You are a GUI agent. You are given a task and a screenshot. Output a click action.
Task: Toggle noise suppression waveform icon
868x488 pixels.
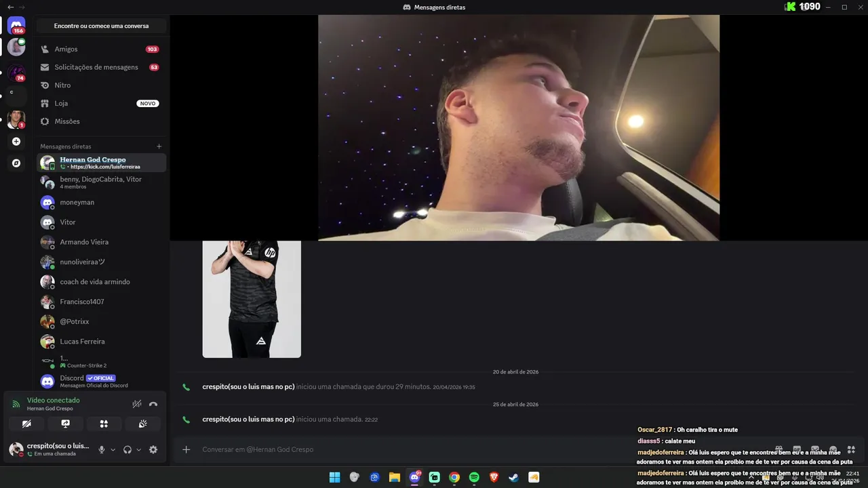coord(137,404)
